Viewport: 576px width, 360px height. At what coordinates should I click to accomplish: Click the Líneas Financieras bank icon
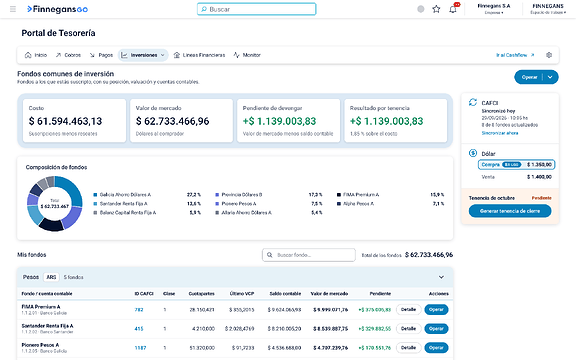click(177, 55)
